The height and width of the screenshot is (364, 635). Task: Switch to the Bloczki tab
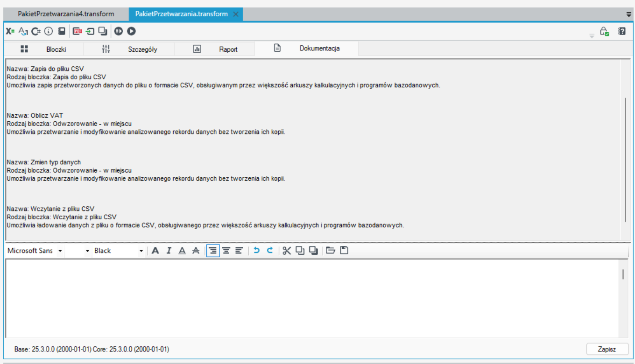click(x=43, y=49)
